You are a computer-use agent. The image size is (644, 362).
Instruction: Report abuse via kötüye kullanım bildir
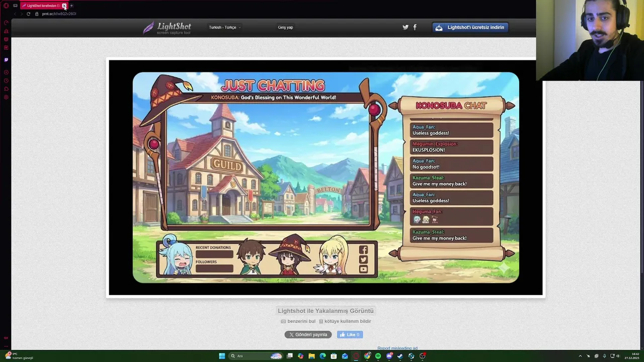(345, 321)
